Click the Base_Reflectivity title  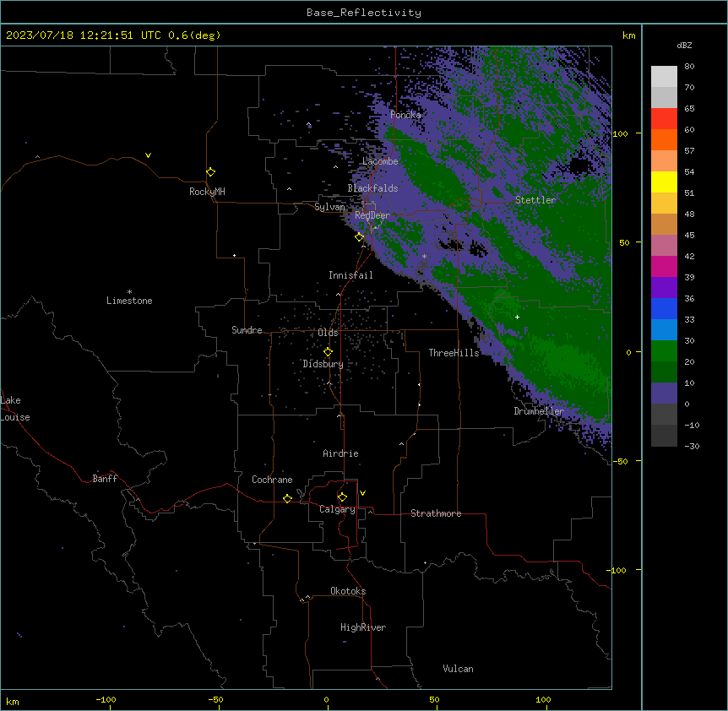click(364, 13)
